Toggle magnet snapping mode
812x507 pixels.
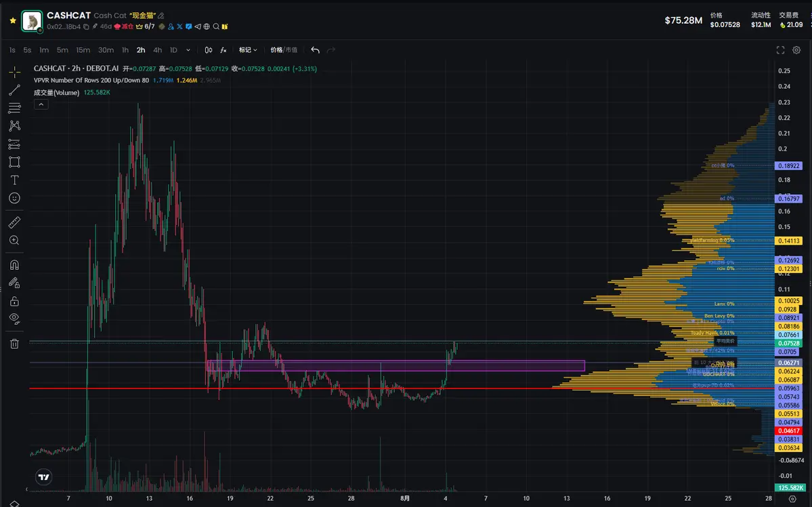(x=14, y=265)
